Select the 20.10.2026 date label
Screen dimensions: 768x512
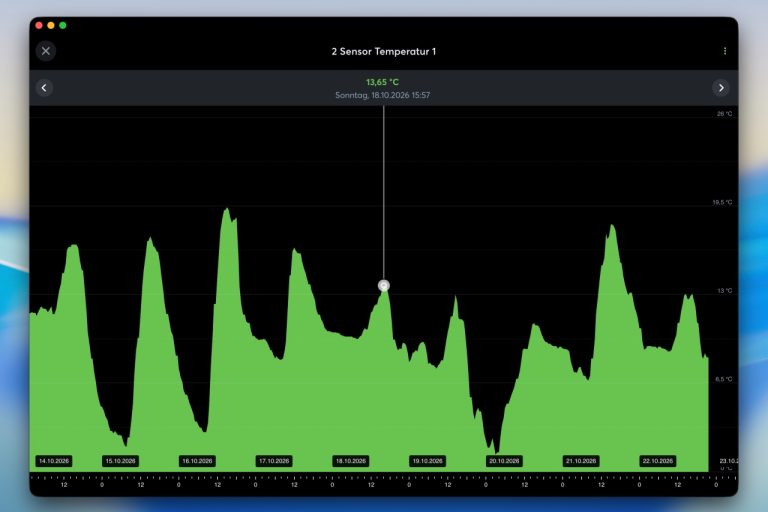504,461
